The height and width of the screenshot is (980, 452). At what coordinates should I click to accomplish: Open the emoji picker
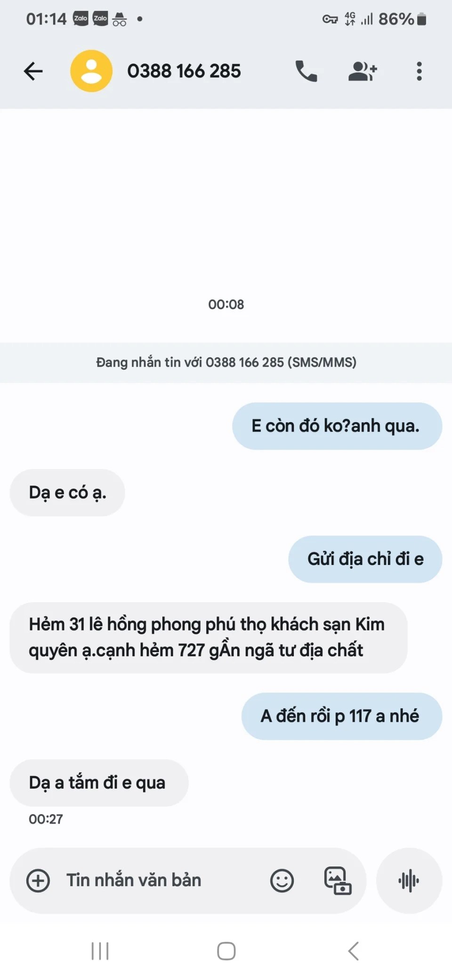(x=282, y=881)
